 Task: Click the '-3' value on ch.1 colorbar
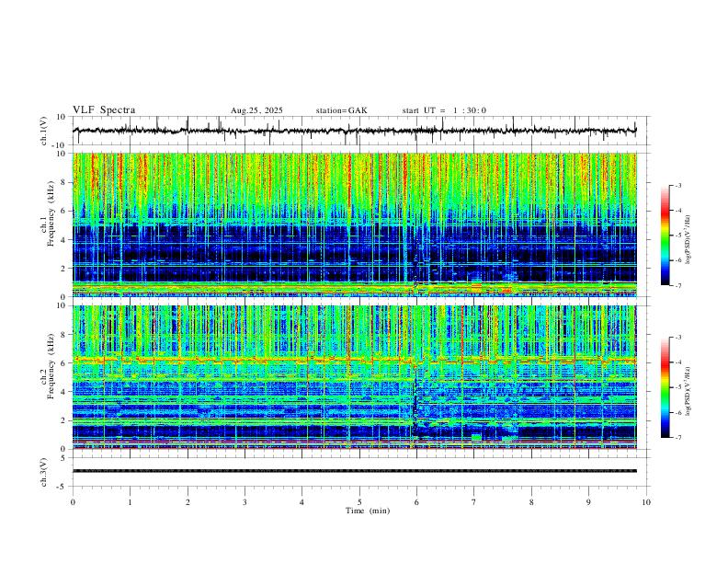click(677, 185)
